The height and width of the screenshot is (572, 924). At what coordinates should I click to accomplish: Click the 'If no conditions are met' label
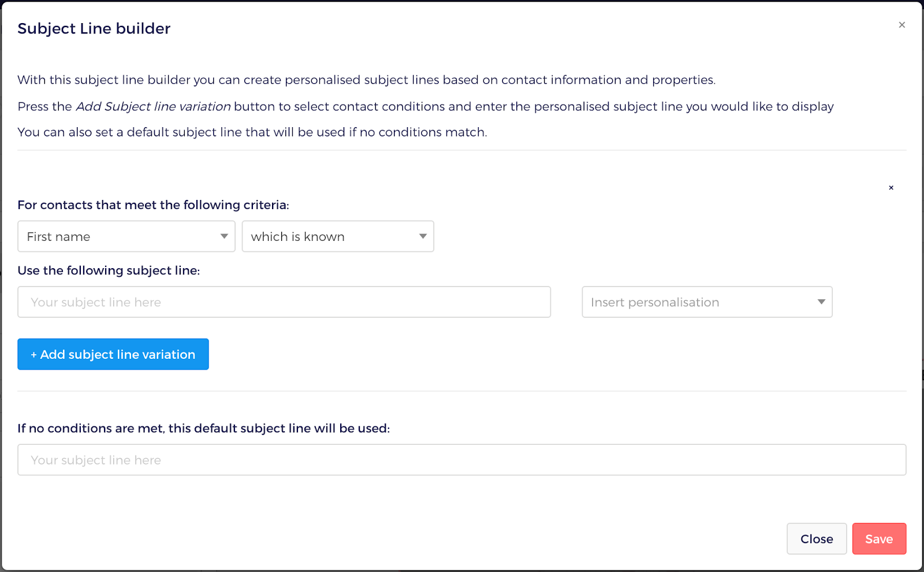tap(203, 428)
